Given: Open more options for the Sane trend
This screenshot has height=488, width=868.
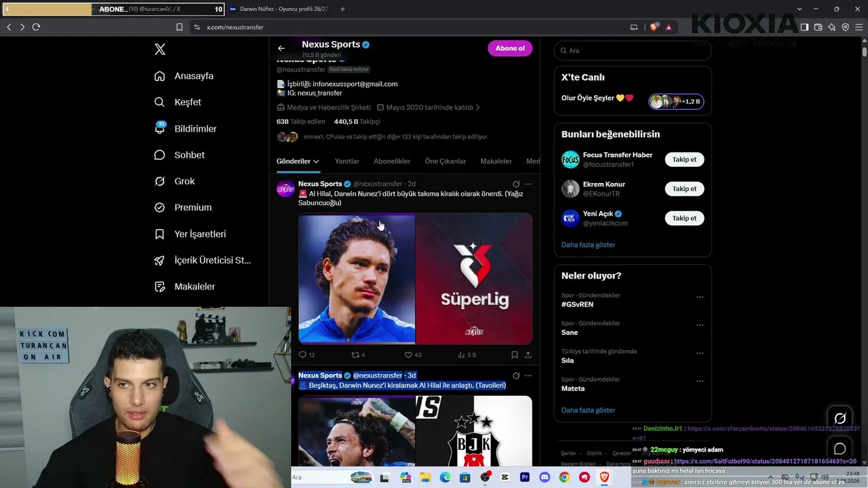Looking at the screenshot, I should coord(700,325).
